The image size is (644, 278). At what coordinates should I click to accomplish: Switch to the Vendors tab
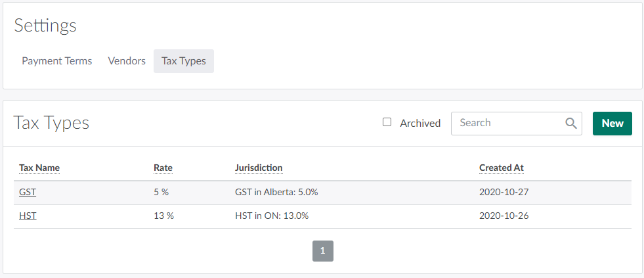click(x=127, y=61)
